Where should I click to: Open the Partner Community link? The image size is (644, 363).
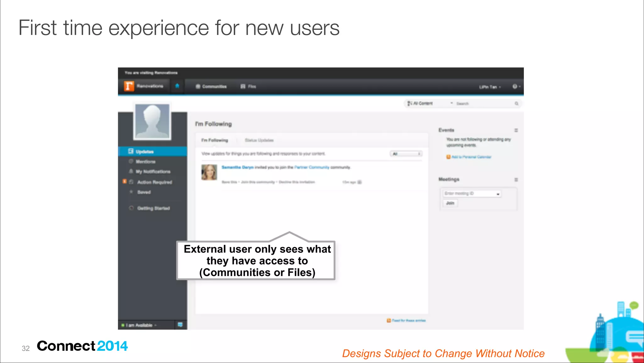click(x=312, y=167)
